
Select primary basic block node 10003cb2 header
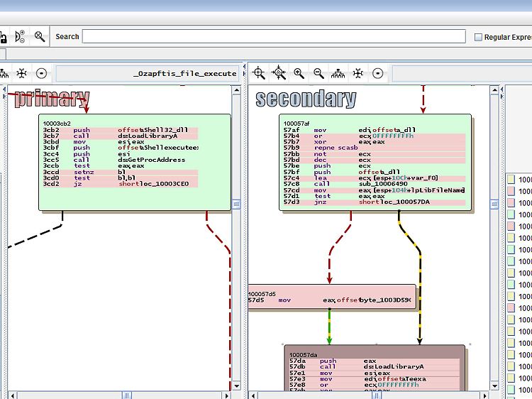click(x=57, y=124)
